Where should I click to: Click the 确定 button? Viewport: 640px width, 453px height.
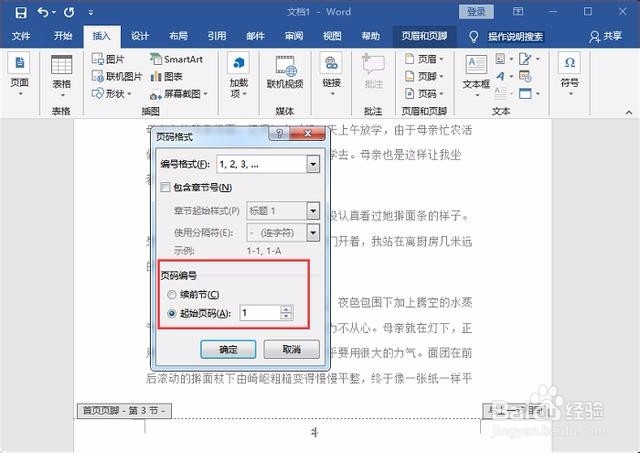(x=228, y=349)
